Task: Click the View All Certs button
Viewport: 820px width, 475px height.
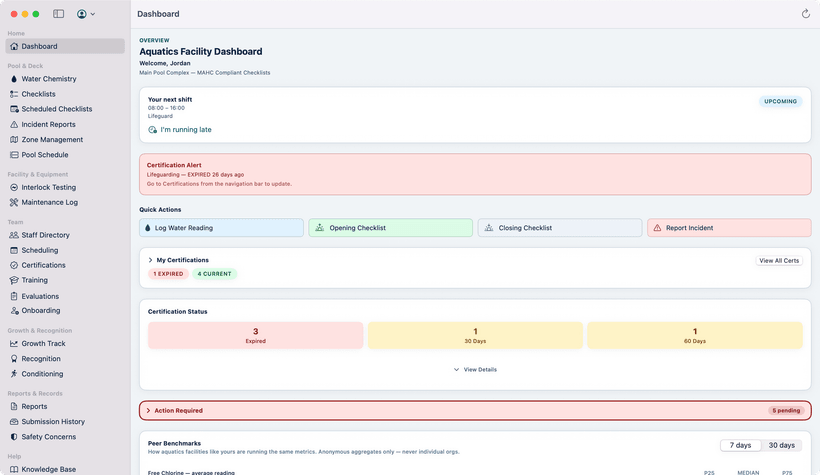Action: point(779,261)
